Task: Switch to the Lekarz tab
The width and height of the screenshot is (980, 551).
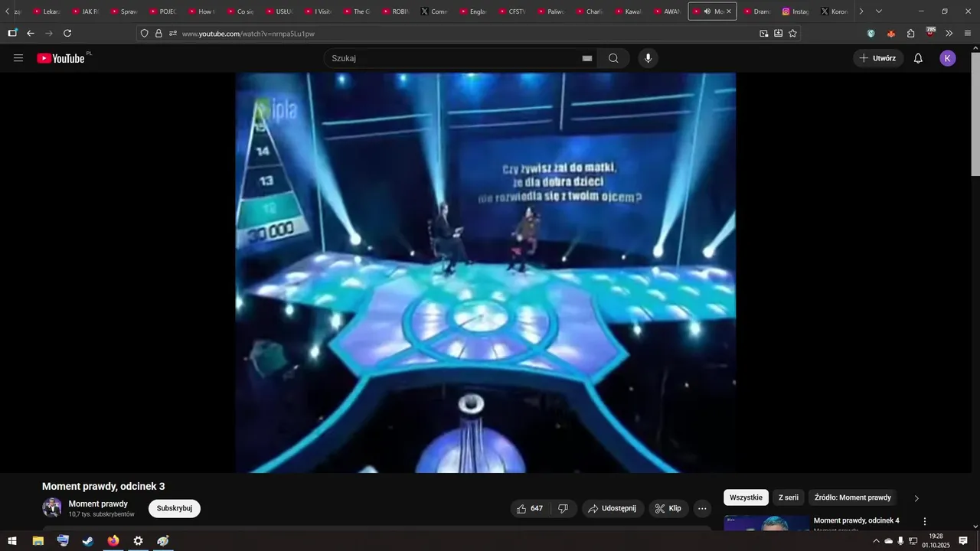Action: click(46, 11)
